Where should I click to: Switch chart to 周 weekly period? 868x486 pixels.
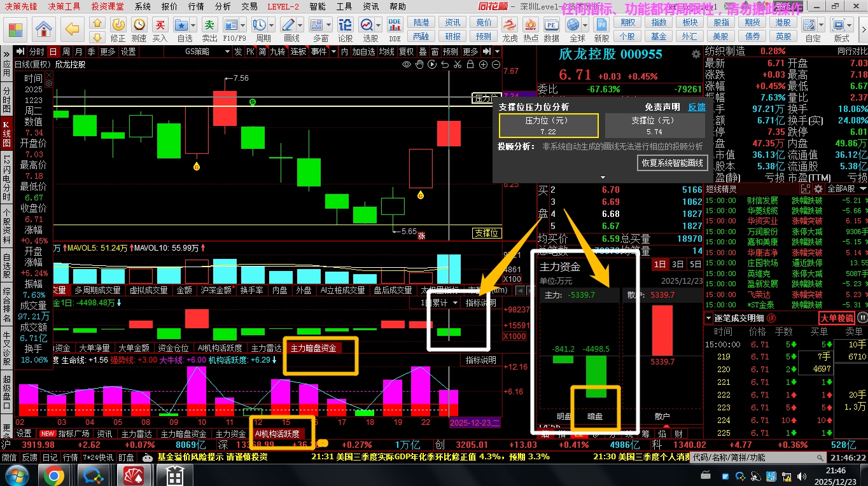[x=65, y=52]
